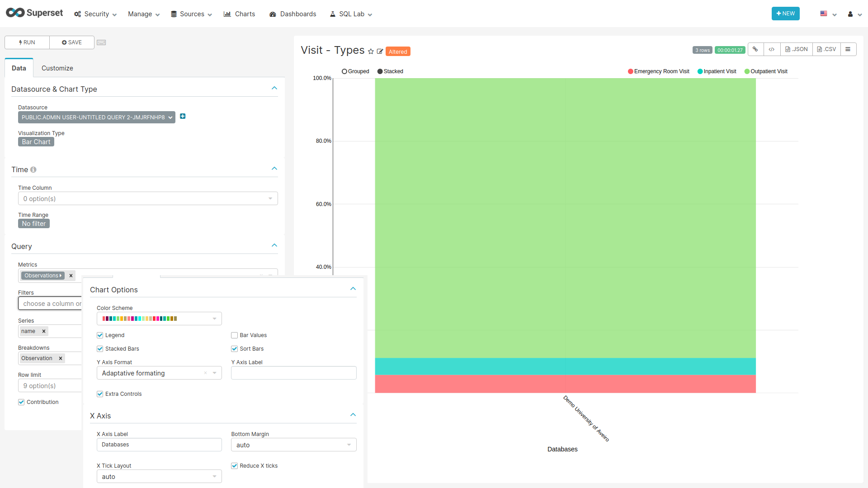Open the Sources menu
The width and height of the screenshot is (868, 488).
[191, 14]
